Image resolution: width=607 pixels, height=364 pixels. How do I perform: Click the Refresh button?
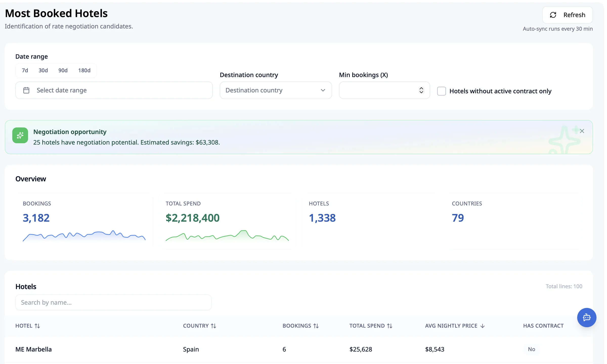567,15
